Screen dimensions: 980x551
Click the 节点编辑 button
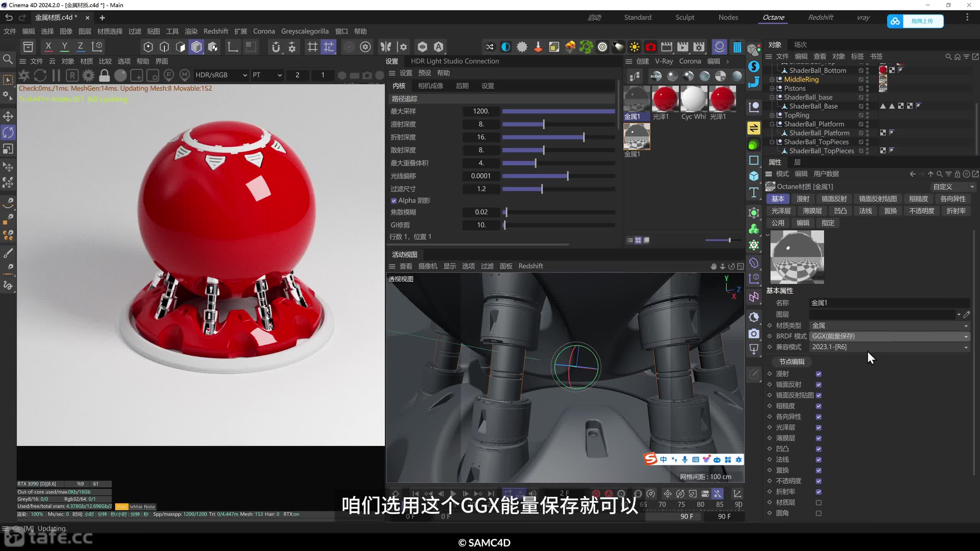click(792, 362)
